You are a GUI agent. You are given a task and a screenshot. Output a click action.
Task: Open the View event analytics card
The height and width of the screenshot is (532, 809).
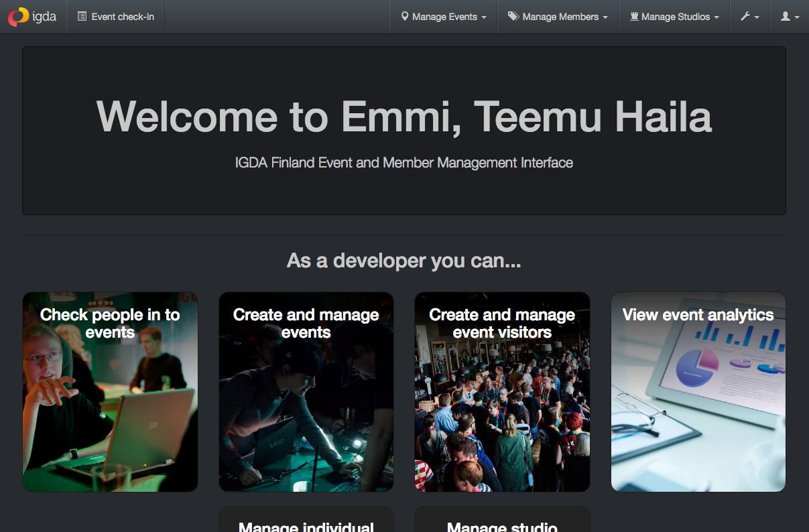(698, 392)
